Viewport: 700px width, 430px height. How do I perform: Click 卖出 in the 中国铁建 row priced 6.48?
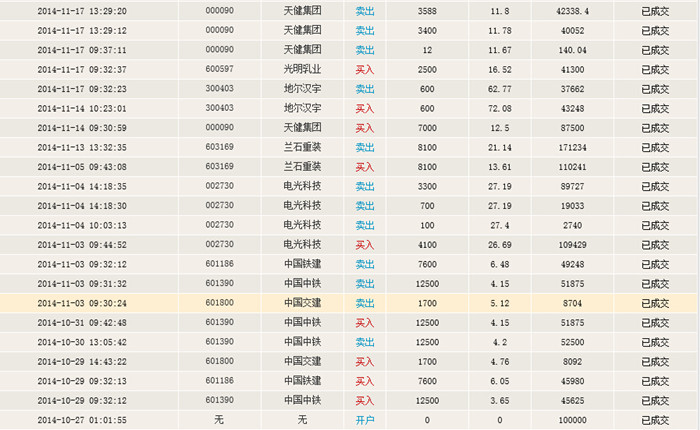[x=364, y=264]
